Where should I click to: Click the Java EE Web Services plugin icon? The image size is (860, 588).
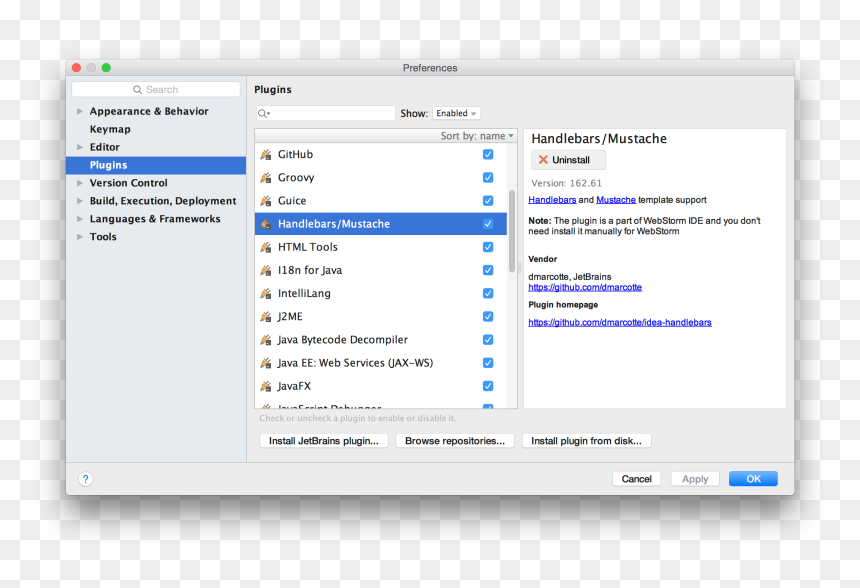(x=266, y=363)
